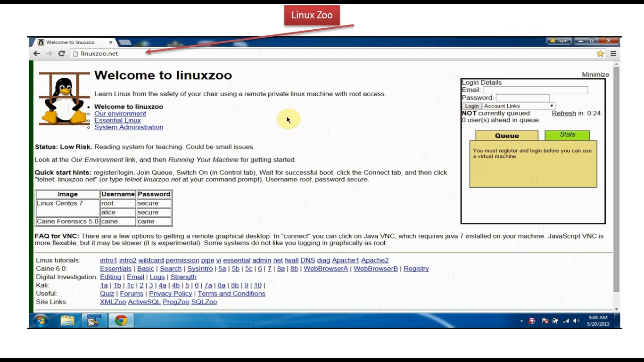Viewport: 644px width, 362px height.
Task: Open the DNS tutorial link
Action: 307,260
